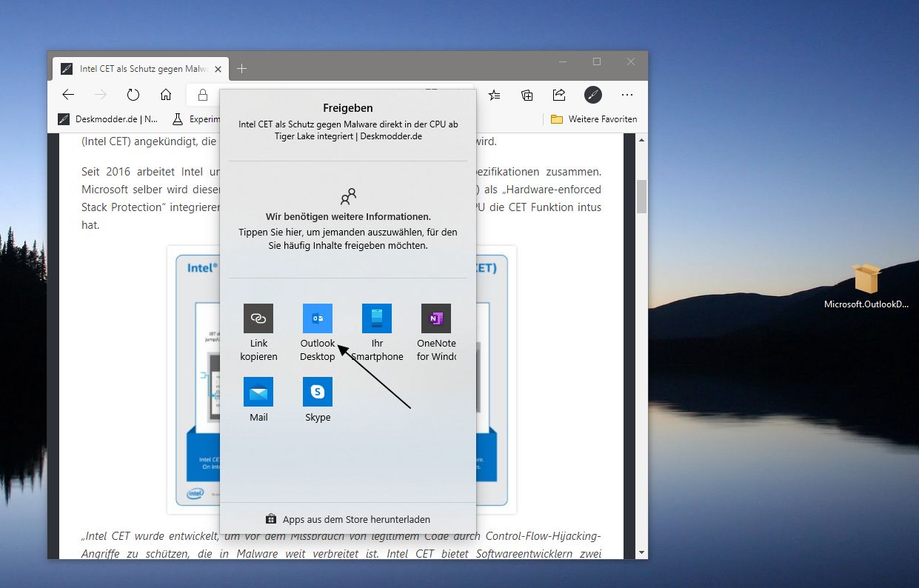This screenshot has height=588, width=919.
Task: Reload the page in Edge
Action: [133, 95]
